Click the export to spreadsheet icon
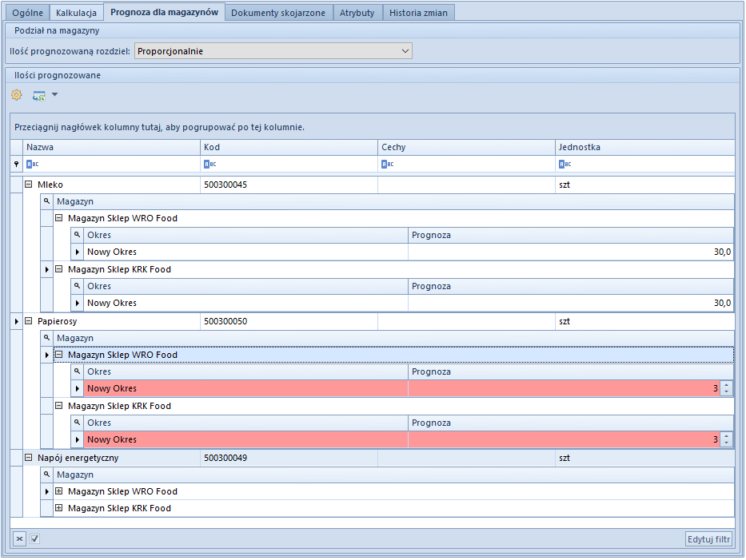The height and width of the screenshot is (560, 746). coord(38,95)
